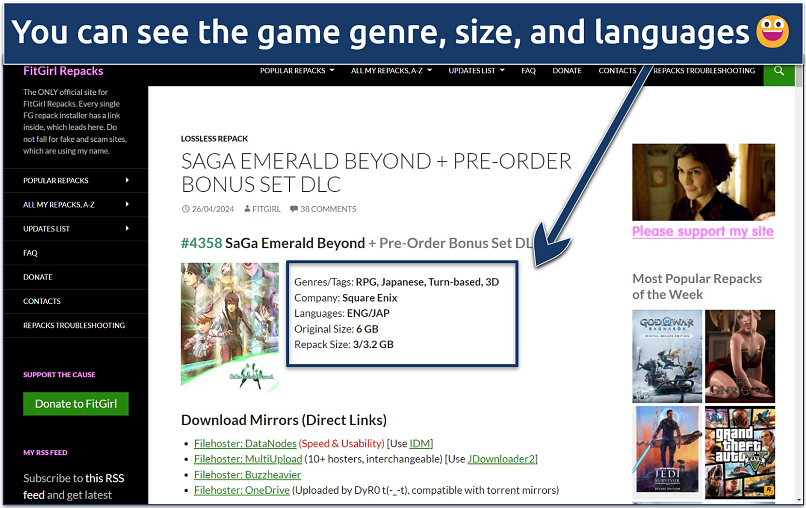The image size is (806, 508).
Task: Click the 'Repack Size: 3/3.2 GB' text
Action: pyautogui.click(x=344, y=344)
